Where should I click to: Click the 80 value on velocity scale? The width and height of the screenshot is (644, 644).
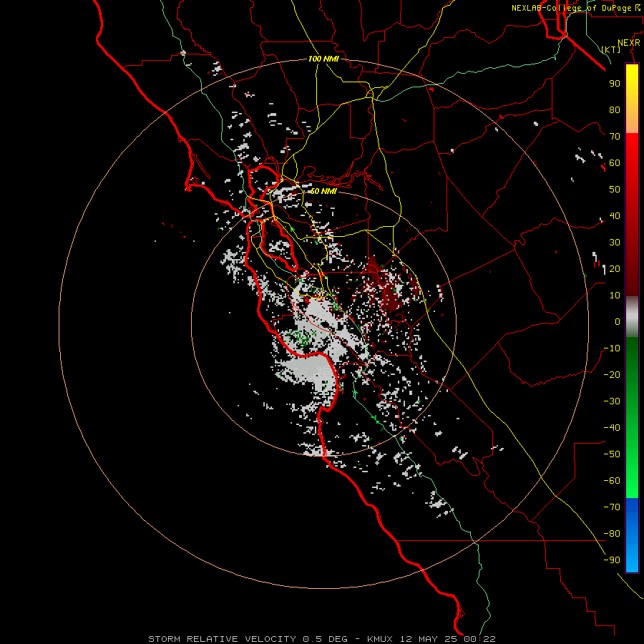pos(615,110)
